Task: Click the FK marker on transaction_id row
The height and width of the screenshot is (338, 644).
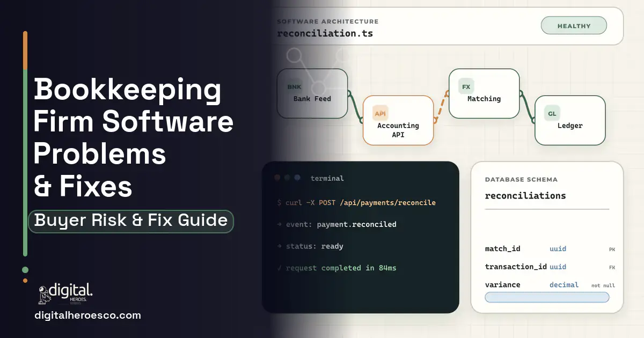Action: click(612, 267)
